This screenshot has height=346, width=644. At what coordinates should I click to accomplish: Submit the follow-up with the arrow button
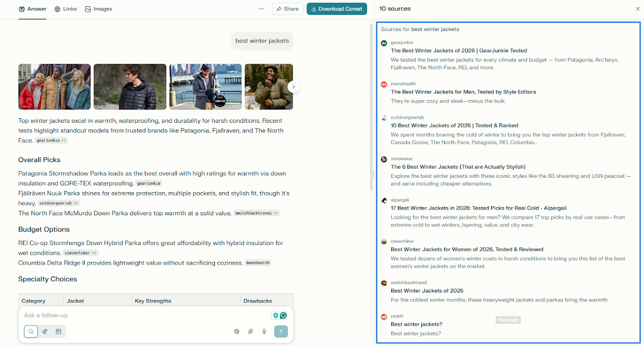click(281, 332)
